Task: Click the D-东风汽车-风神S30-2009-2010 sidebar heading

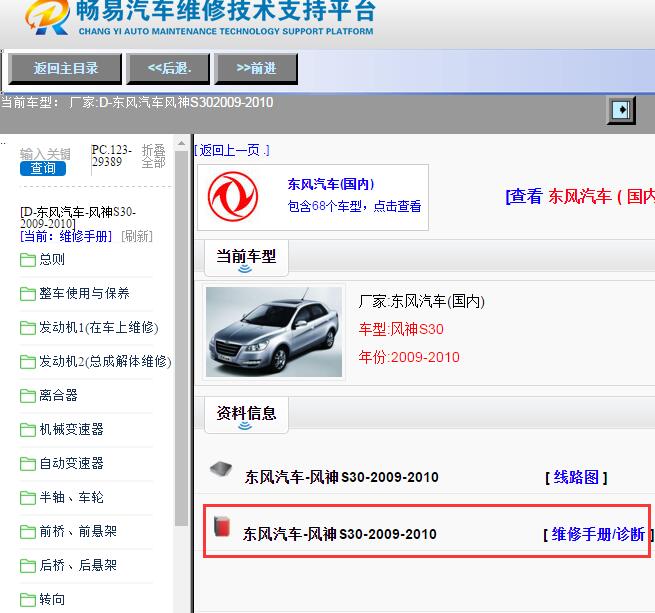Action: pyautogui.click(x=78, y=218)
